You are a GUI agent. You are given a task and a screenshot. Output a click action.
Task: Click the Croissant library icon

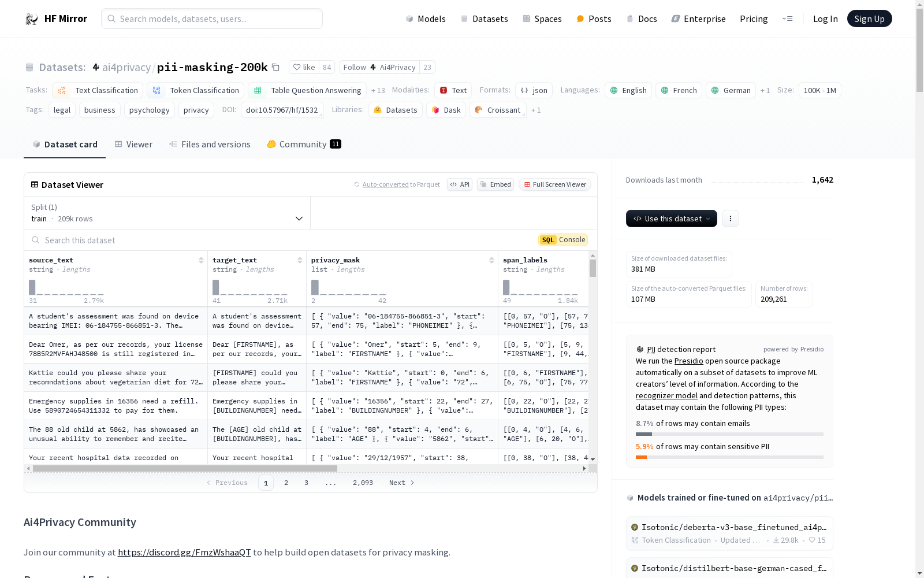[478, 110]
